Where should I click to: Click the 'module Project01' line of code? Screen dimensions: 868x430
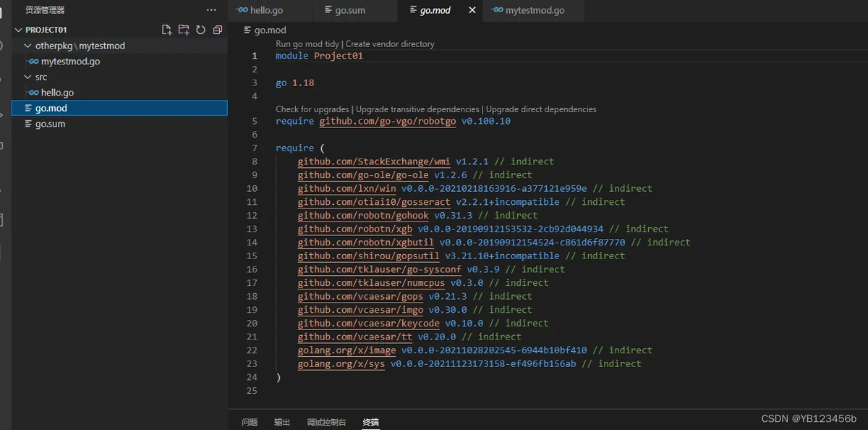(319, 56)
